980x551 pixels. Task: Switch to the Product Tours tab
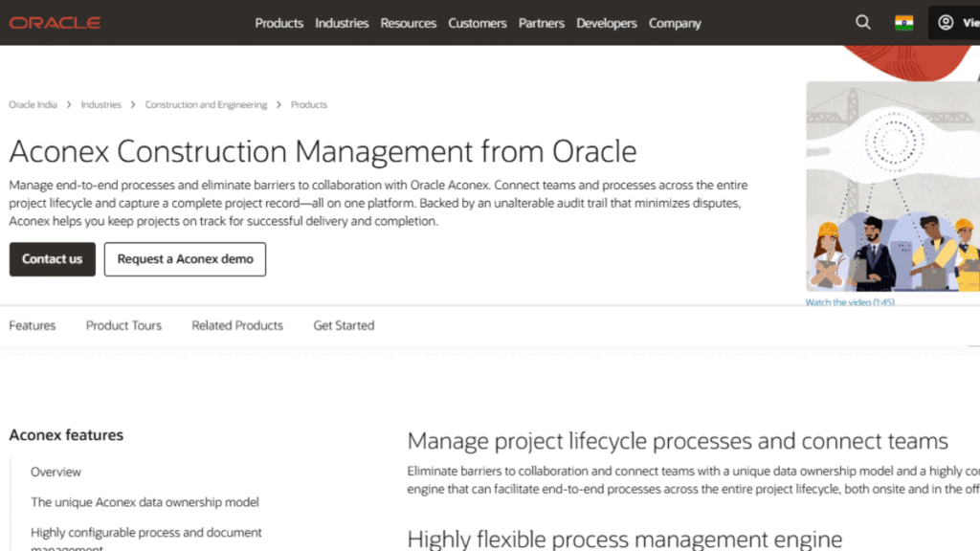tap(123, 325)
